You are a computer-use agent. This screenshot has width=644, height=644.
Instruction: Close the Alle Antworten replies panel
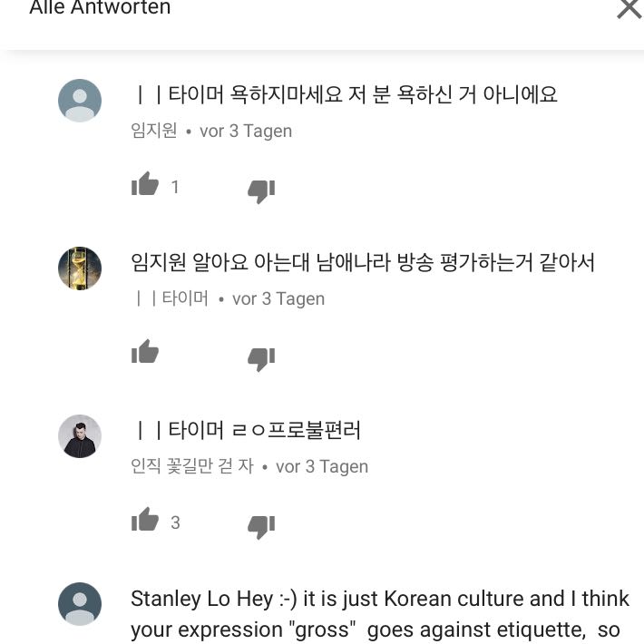pyautogui.click(x=628, y=9)
